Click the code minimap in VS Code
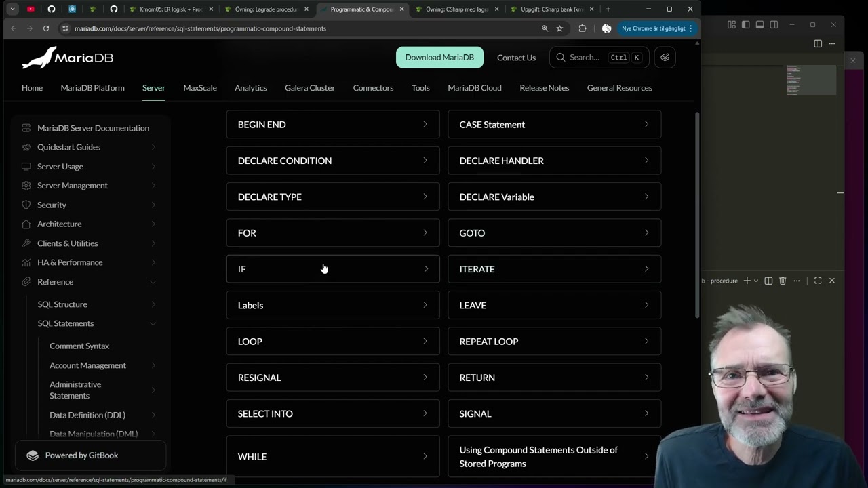 (x=811, y=80)
